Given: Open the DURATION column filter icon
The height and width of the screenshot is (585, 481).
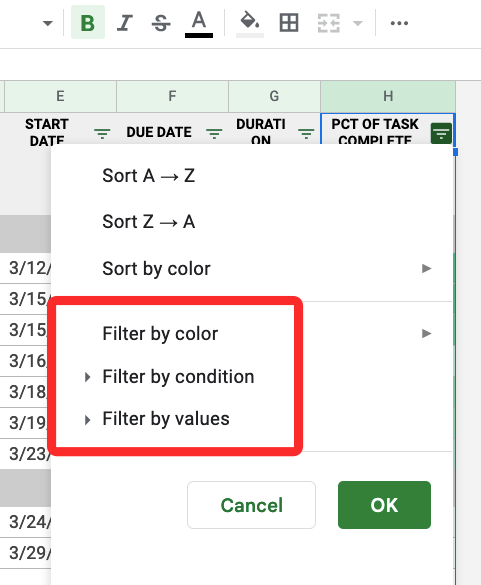Looking at the screenshot, I should tap(306, 133).
